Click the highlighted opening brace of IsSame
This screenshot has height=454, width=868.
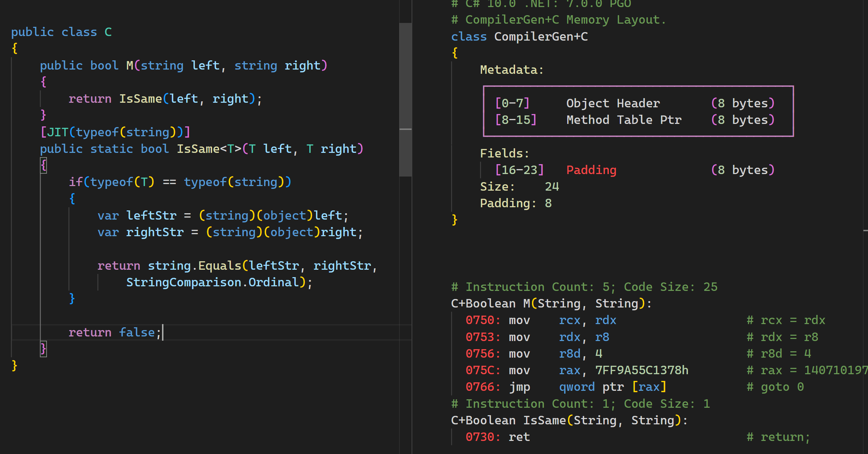pos(43,165)
